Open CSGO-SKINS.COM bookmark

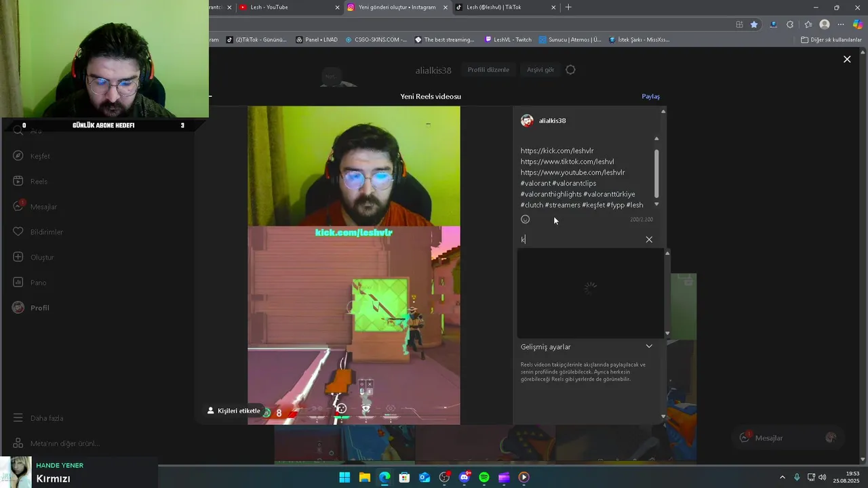tap(376, 40)
